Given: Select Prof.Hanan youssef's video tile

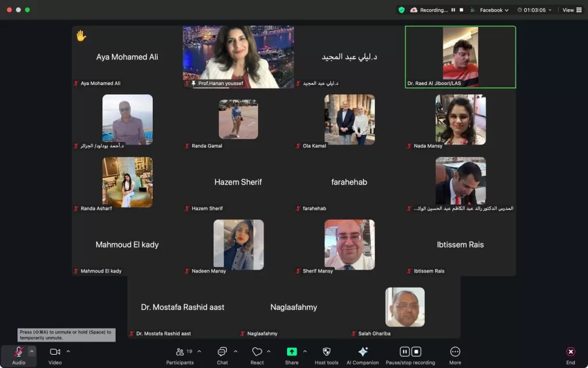Looking at the screenshot, I should pyautogui.click(x=238, y=56).
